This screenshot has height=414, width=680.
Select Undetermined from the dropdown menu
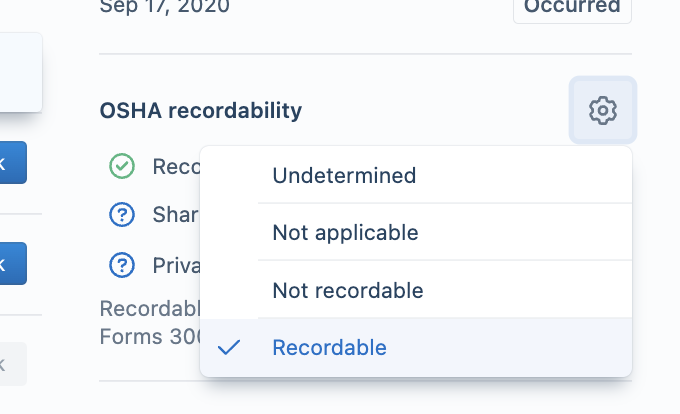click(x=415, y=175)
